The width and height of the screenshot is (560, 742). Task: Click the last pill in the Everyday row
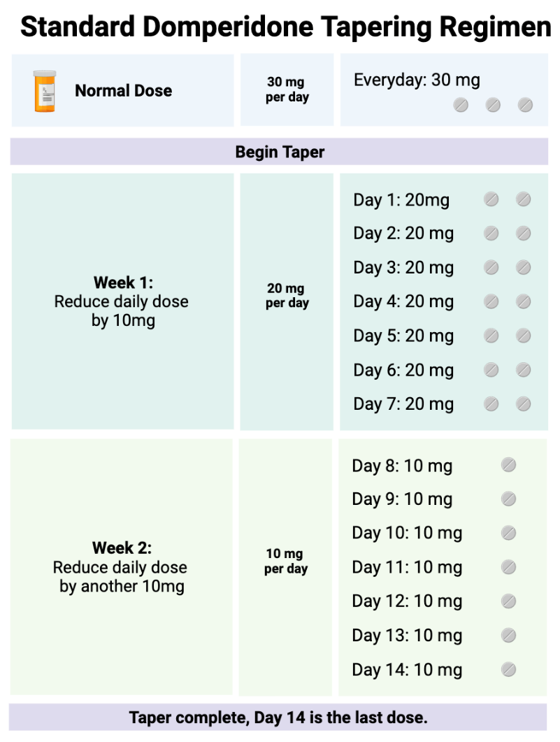tap(525, 105)
